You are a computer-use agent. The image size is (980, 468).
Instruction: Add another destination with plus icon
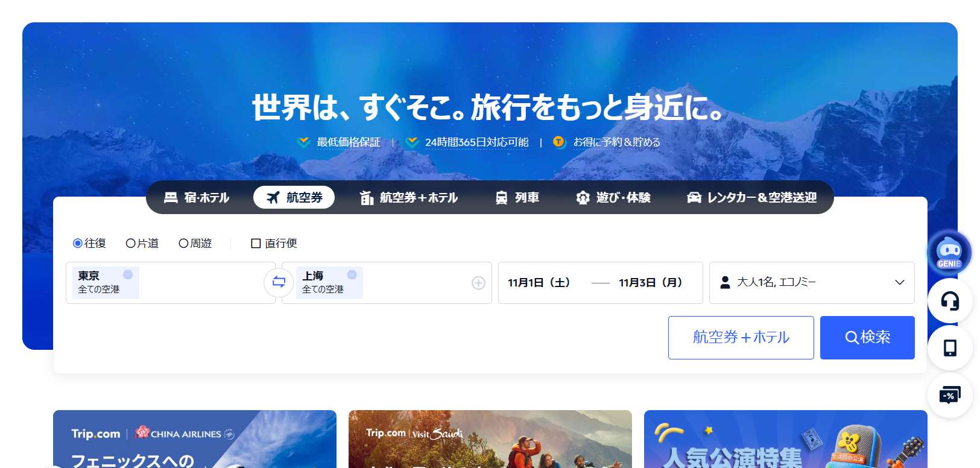pyautogui.click(x=478, y=283)
